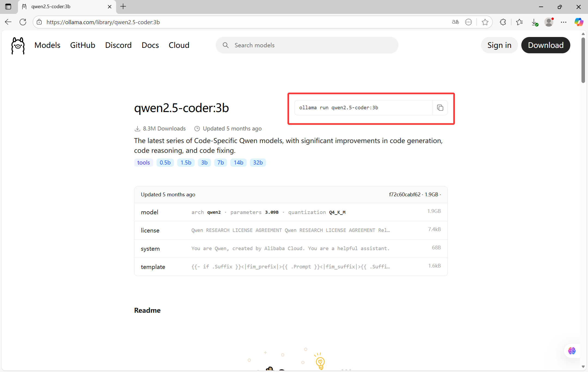Click the qwen2.5-coder:3b page title

[182, 108]
